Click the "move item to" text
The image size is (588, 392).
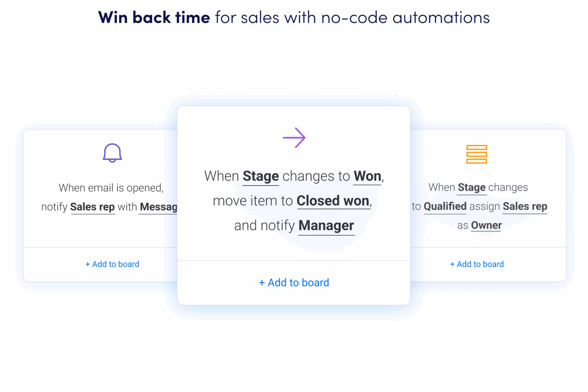[x=253, y=201]
